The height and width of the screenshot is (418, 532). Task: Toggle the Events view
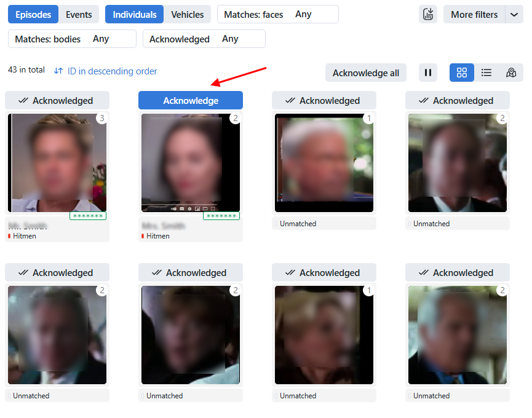pos(79,15)
